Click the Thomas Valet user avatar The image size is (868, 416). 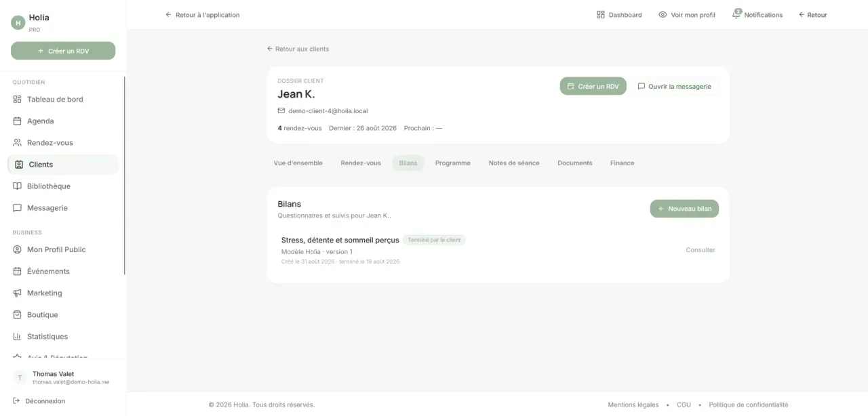20,377
